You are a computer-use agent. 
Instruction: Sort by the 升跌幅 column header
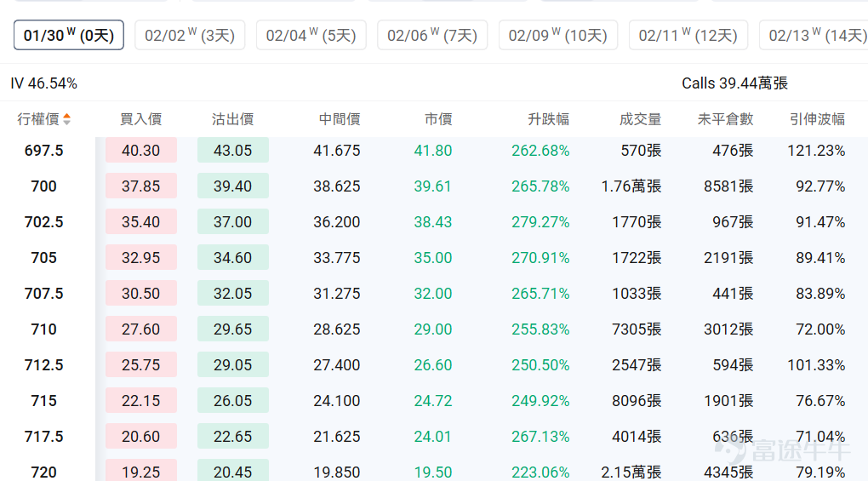549,119
